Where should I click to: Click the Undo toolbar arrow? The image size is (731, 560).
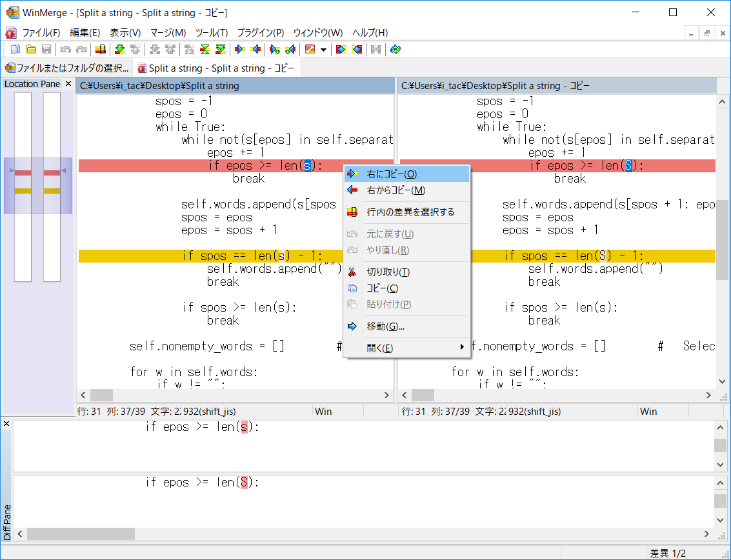pyautogui.click(x=66, y=49)
